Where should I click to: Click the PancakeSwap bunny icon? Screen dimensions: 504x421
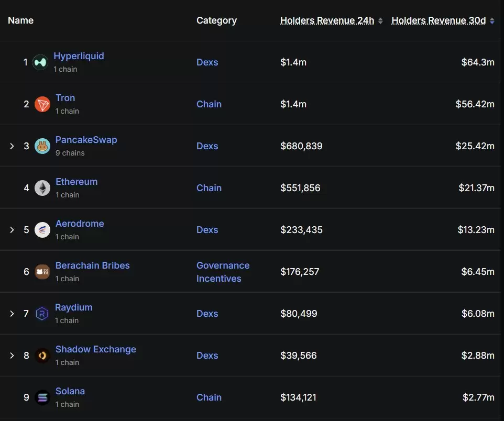pos(42,146)
